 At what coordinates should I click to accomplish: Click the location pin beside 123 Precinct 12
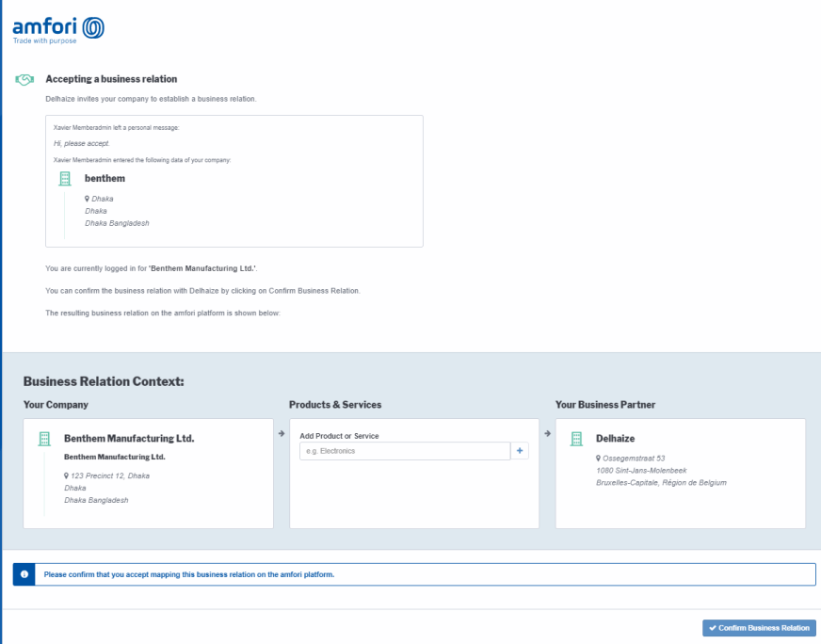point(66,475)
